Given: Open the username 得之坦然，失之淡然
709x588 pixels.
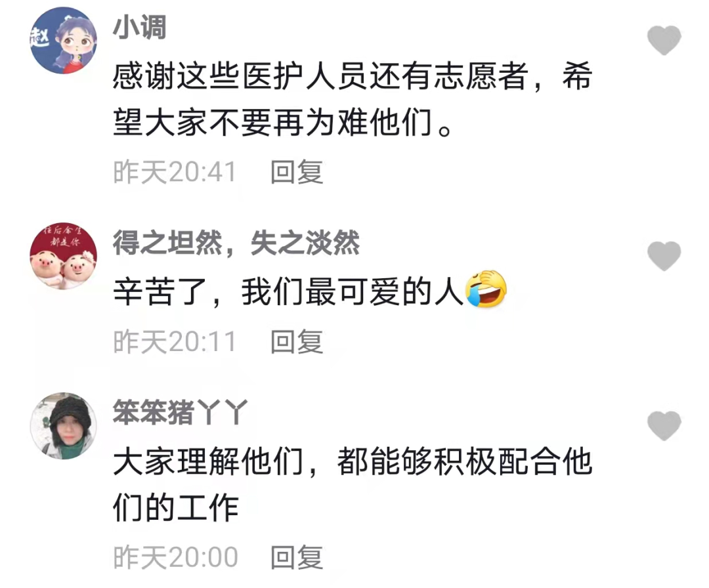Looking at the screenshot, I should tap(236, 243).
